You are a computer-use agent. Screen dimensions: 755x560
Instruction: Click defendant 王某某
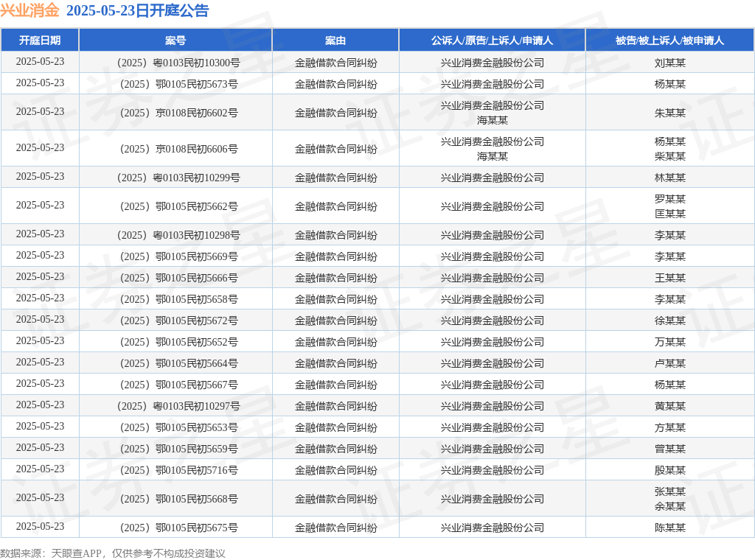pos(669,278)
